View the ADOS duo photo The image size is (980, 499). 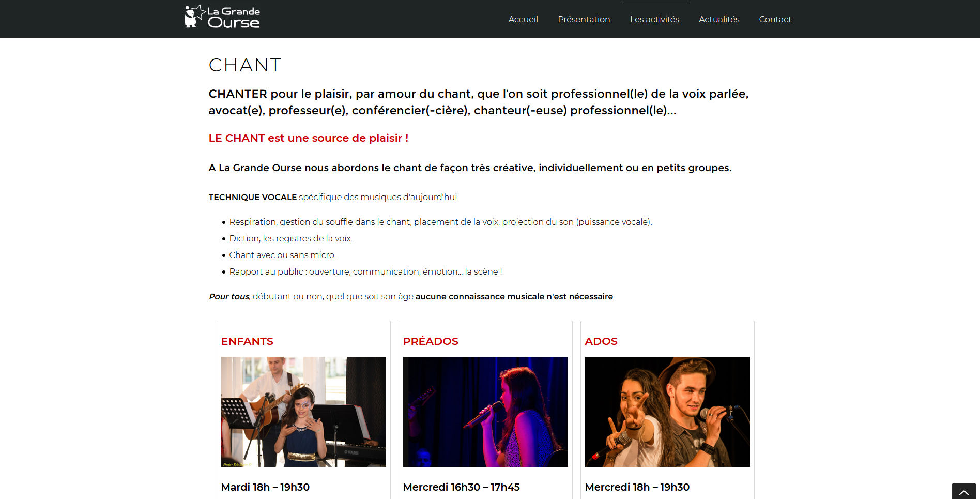click(x=667, y=412)
